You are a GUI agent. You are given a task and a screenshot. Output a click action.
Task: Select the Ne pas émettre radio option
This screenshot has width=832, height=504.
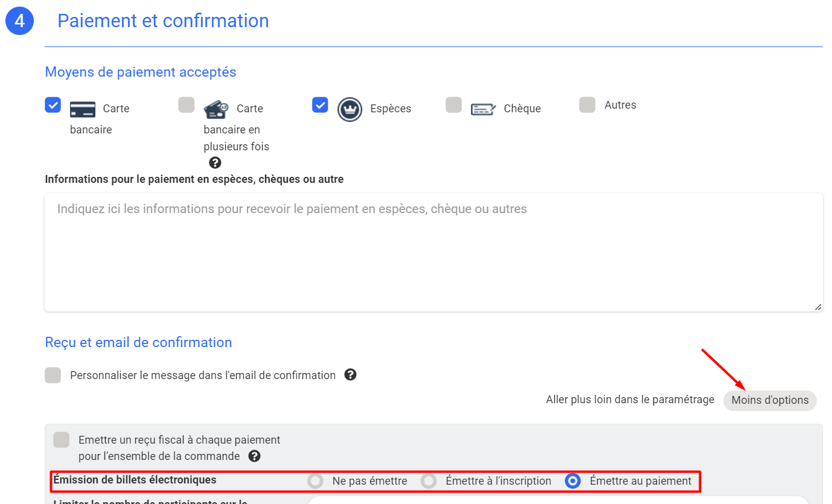(315, 481)
